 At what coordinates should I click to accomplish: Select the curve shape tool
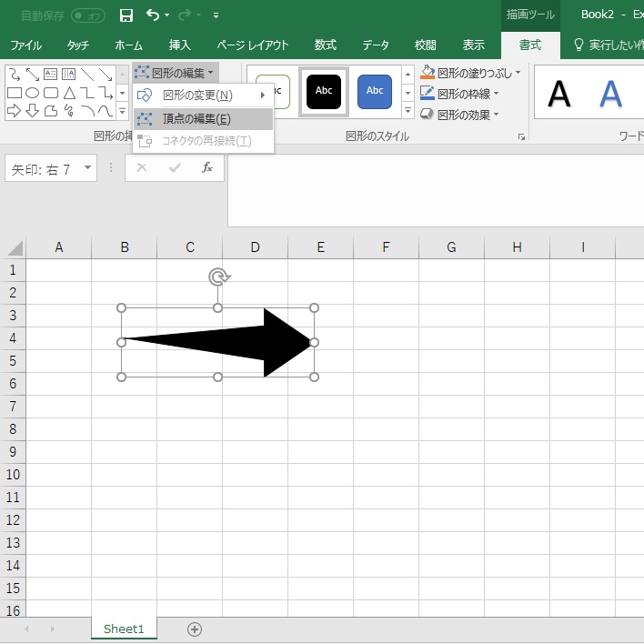point(106,111)
